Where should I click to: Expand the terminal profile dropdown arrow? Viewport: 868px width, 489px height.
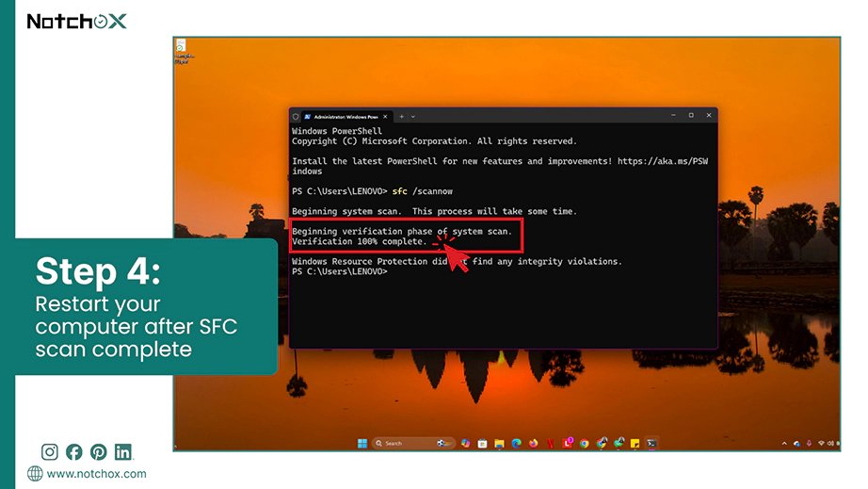coord(413,117)
